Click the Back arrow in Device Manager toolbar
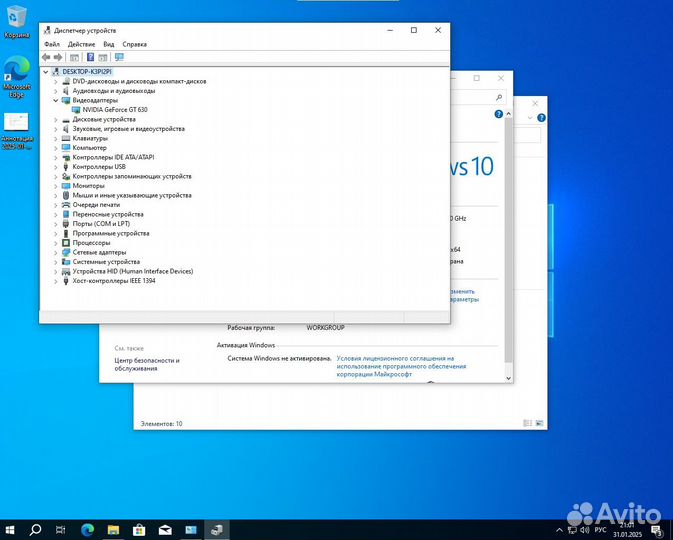The height and width of the screenshot is (540, 673). pyautogui.click(x=46, y=57)
